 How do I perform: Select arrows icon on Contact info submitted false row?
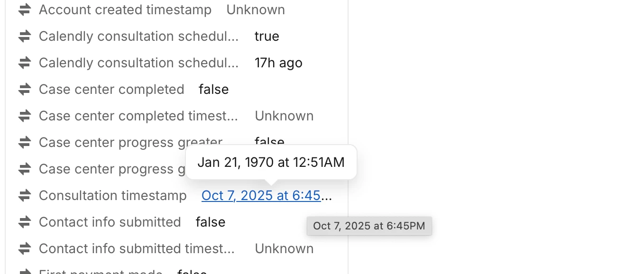click(24, 222)
